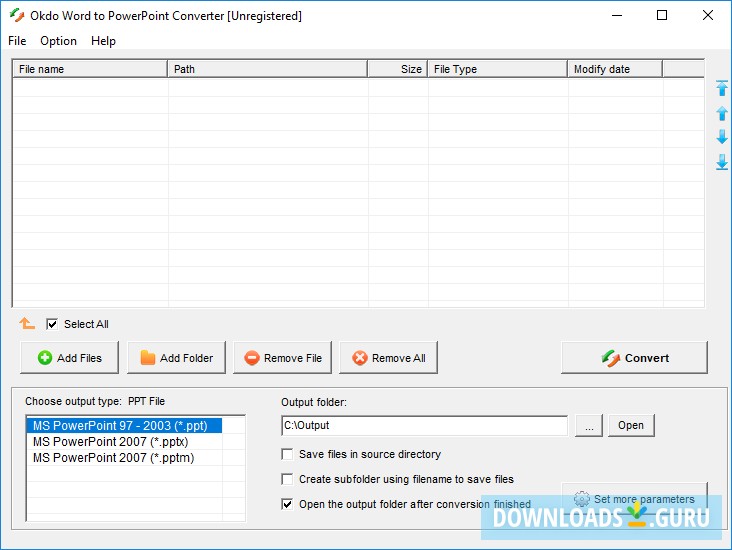Click the Okdo app icon in title bar

tap(17, 15)
